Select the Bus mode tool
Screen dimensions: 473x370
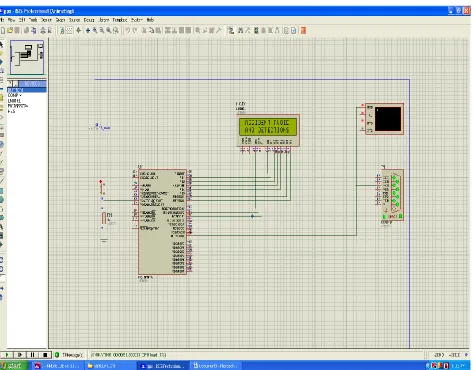click(1, 89)
